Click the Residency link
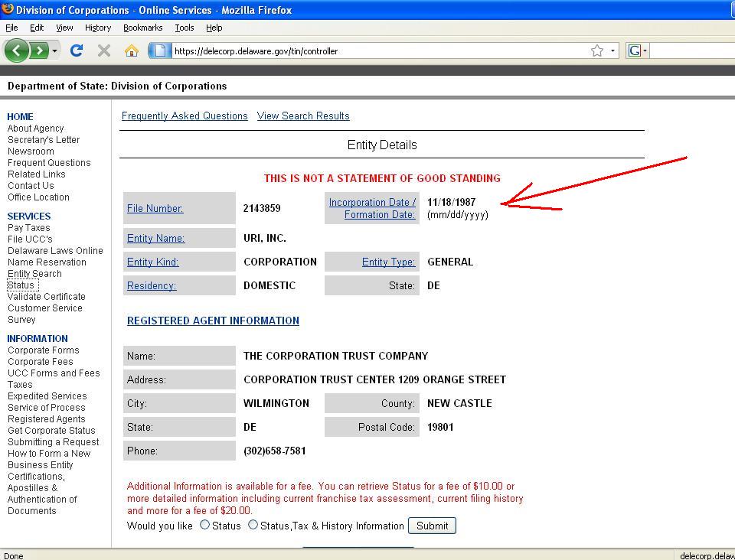 pos(152,285)
